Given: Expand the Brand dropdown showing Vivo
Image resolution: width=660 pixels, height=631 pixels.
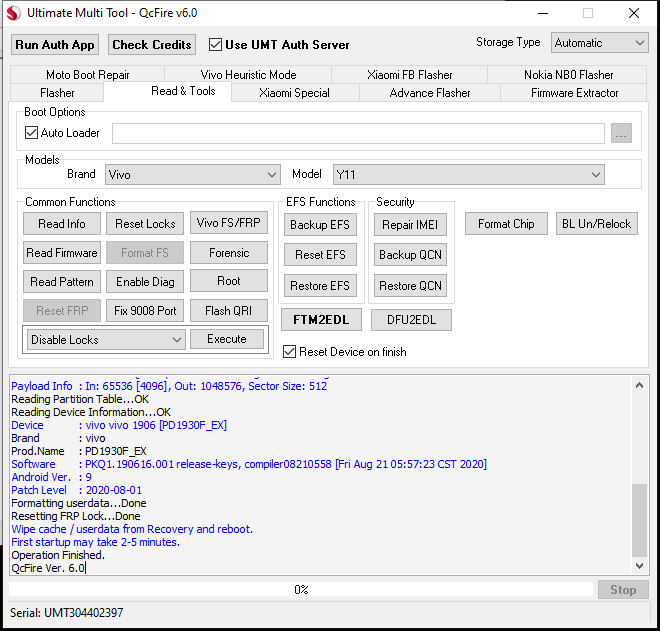Looking at the screenshot, I should [193, 174].
